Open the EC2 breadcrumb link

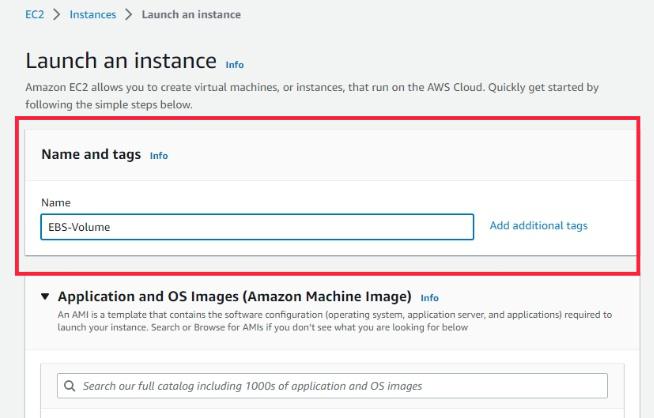(x=34, y=15)
